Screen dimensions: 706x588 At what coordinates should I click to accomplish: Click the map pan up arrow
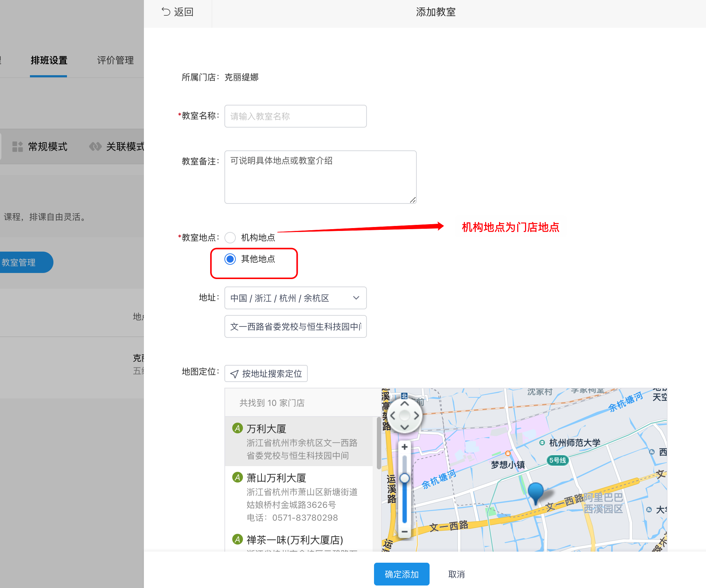404,403
